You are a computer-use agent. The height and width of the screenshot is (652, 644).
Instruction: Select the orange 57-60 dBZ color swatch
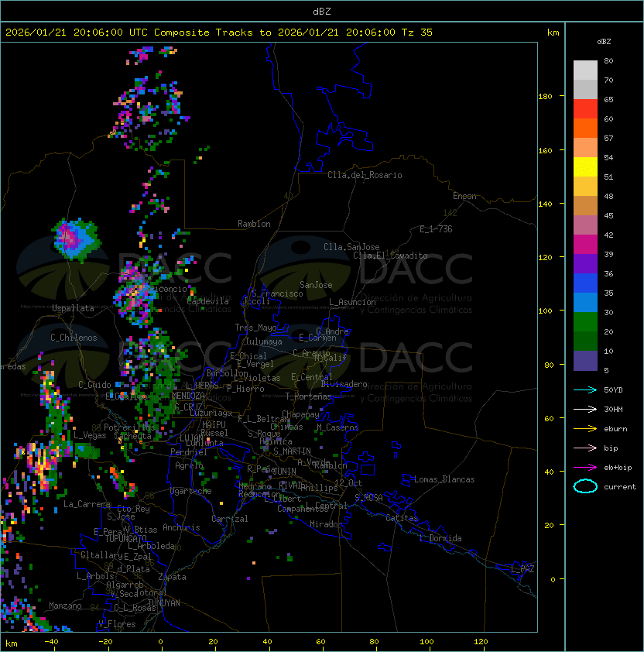coord(585,128)
